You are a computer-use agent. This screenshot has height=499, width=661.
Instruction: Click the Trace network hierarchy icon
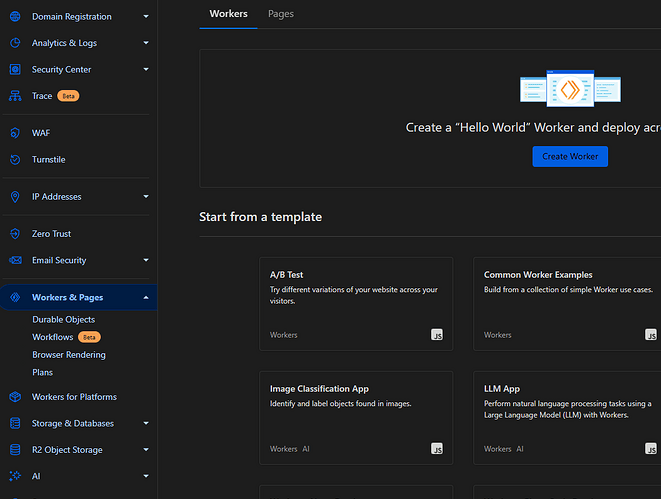coord(15,96)
